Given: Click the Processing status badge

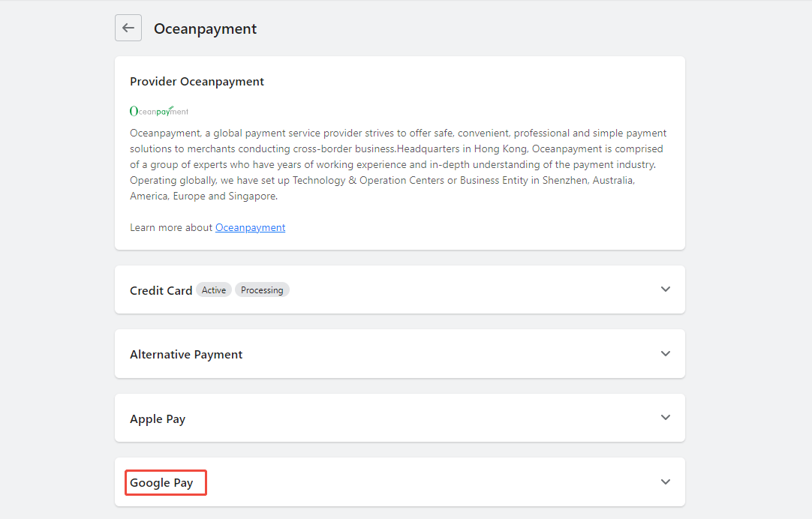Looking at the screenshot, I should coord(262,290).
